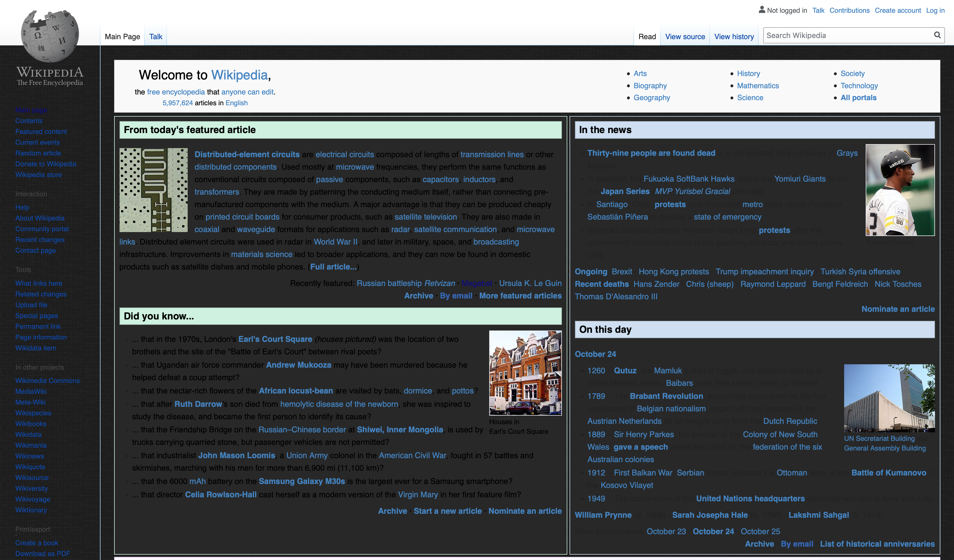The width and height of the screenshot is (954, 560).
Task: Open the Contributions link at top
Action: (849, 10)
